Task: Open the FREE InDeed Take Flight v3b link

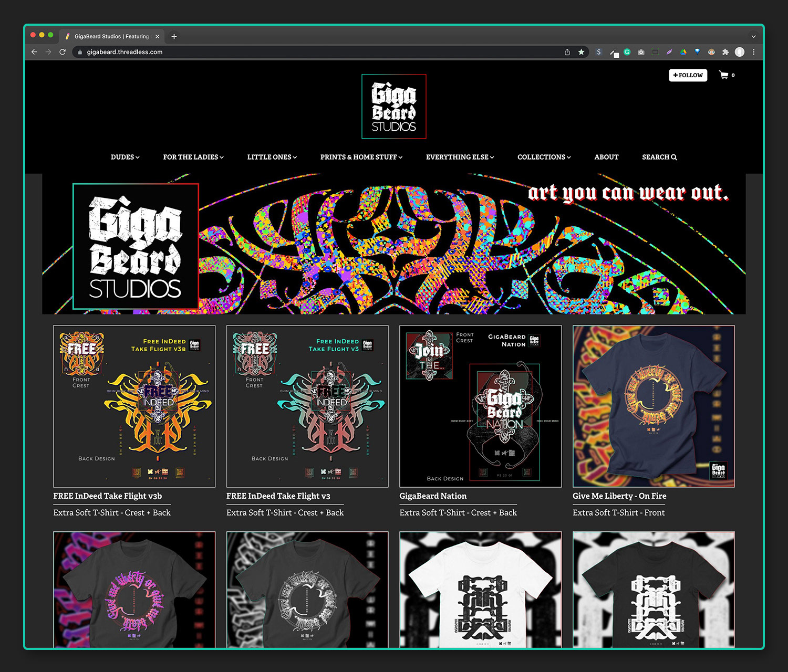Action: (108, 496)
